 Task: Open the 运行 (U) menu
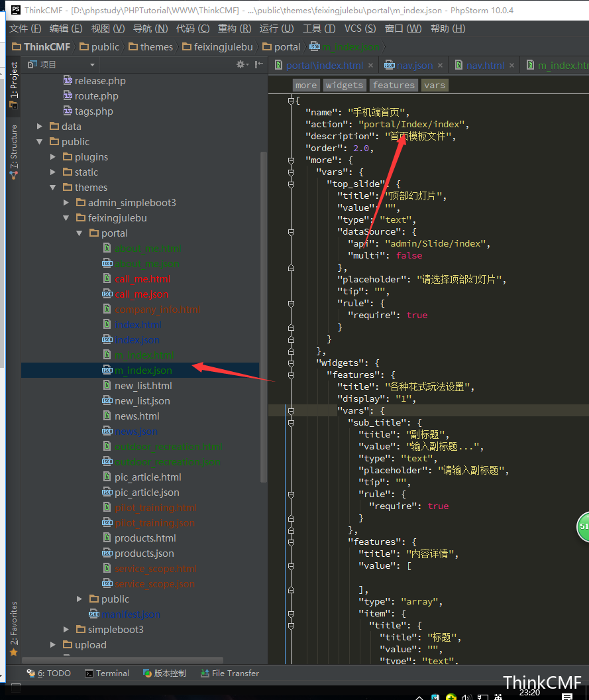277,29
